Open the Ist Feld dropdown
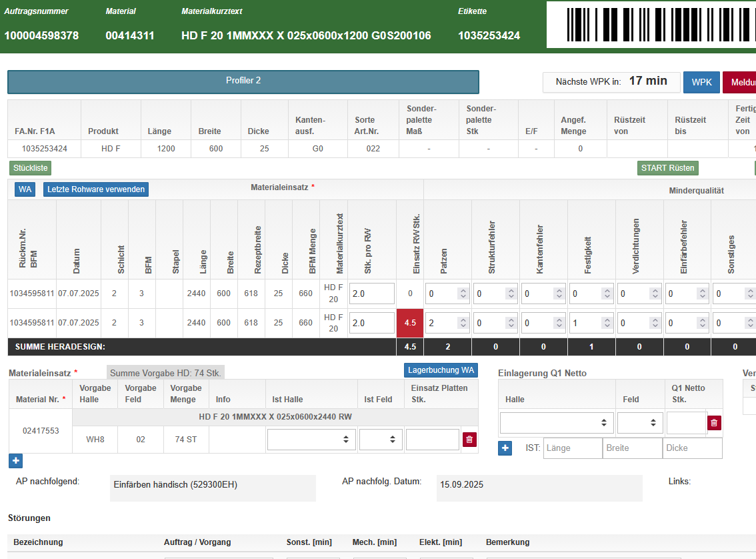The image size is (756, 559). 380,440
